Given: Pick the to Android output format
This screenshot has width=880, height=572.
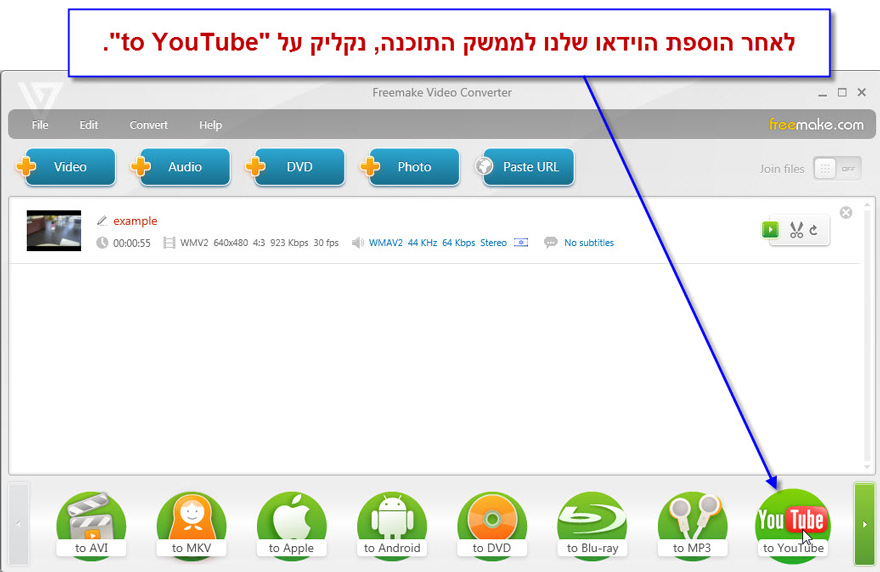Looking at the screenshot, I should [392, 525].
